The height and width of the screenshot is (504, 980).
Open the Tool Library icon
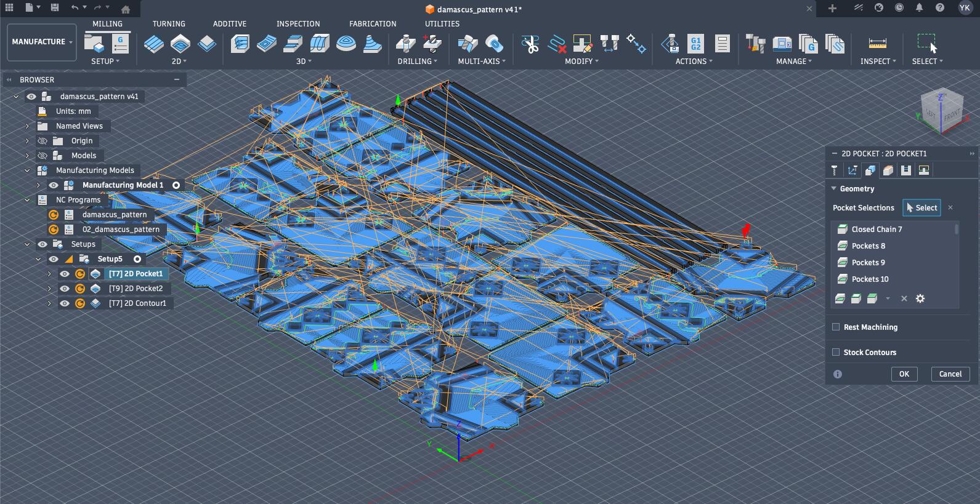tap(755, 44)
